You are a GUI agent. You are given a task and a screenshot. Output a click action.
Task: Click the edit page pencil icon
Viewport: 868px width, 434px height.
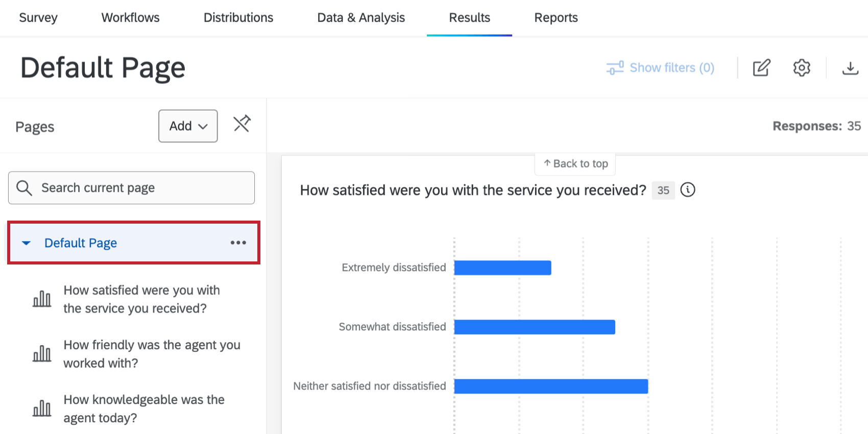(761, 68)
